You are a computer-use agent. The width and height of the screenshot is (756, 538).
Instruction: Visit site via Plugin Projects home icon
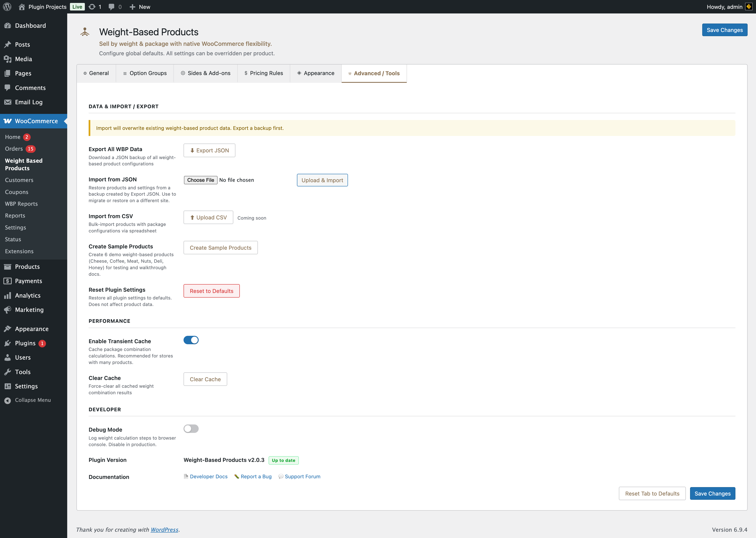point(22,7)
